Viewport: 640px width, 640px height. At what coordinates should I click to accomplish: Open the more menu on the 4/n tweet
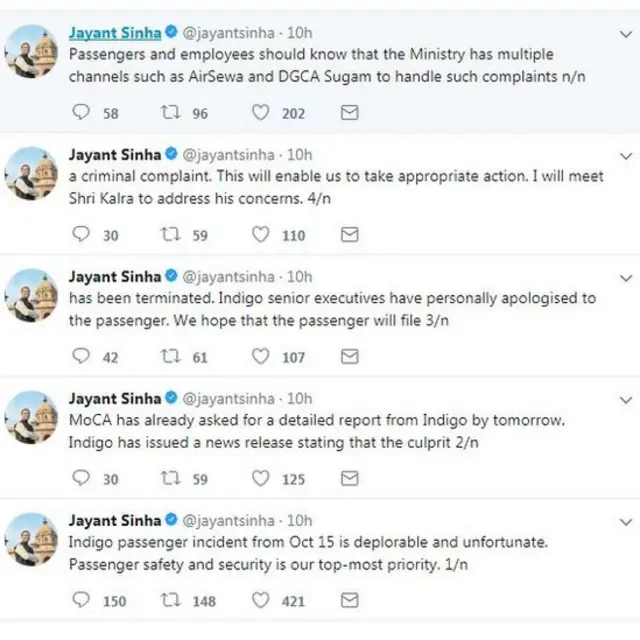pos(626,156)
